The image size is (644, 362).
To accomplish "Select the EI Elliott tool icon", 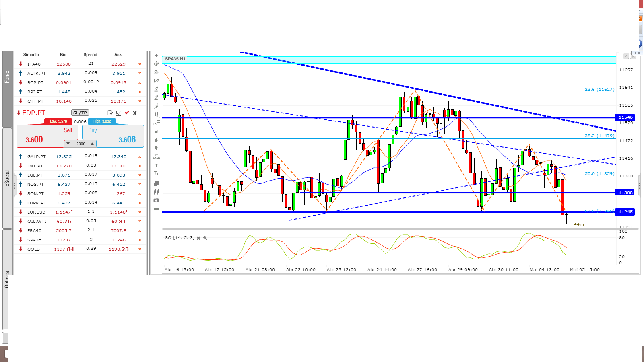I will pyautogui.click(x=156, y=131).
